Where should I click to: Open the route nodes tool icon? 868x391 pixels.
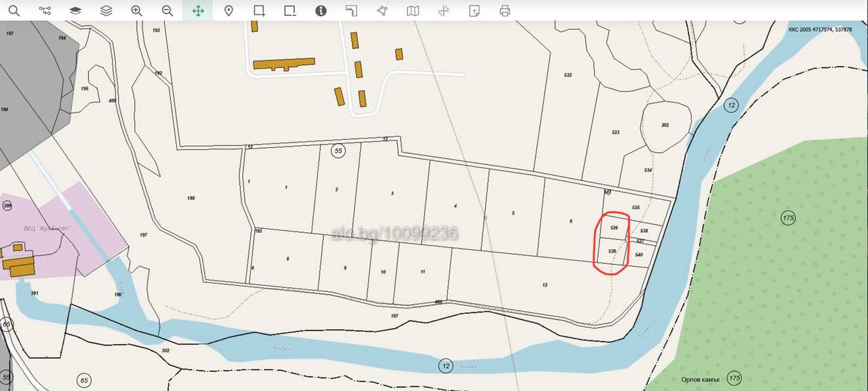pos(45,10)
